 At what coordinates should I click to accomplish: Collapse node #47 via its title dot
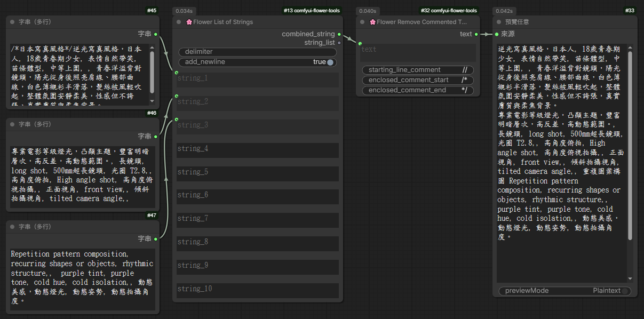(13, 227)
